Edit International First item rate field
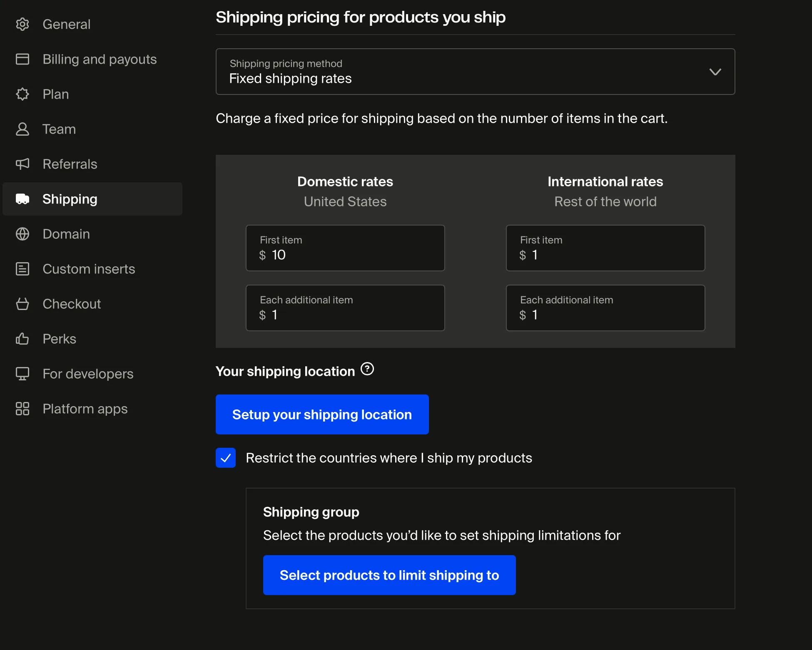Viewport: 812px width, 650px height. (x=605, y=248)
